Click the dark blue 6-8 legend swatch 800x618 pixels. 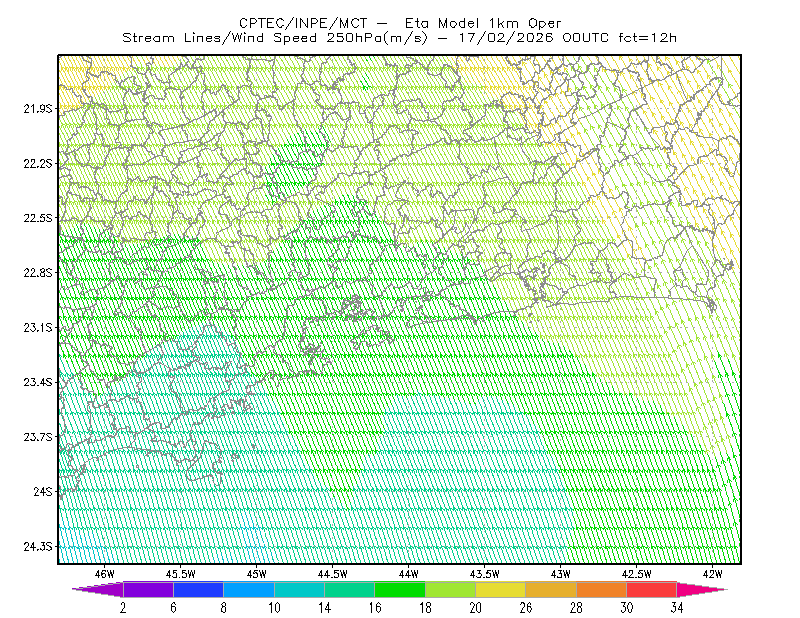tap(198, 589)
